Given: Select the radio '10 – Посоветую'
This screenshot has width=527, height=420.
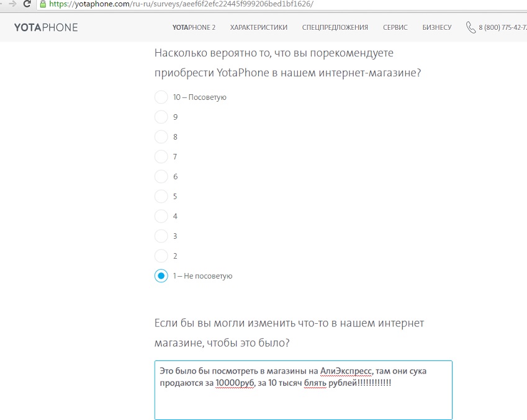Looking at the screenshot, I should pos(161,97).
